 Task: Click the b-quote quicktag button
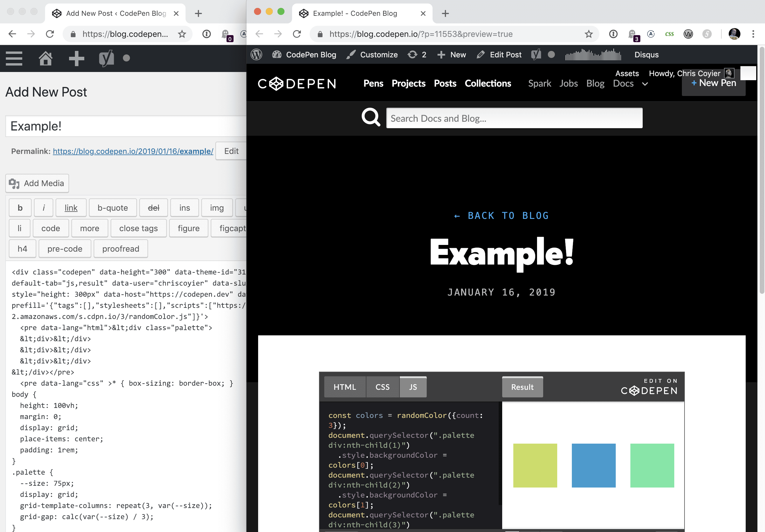click(x=113, y=207)
